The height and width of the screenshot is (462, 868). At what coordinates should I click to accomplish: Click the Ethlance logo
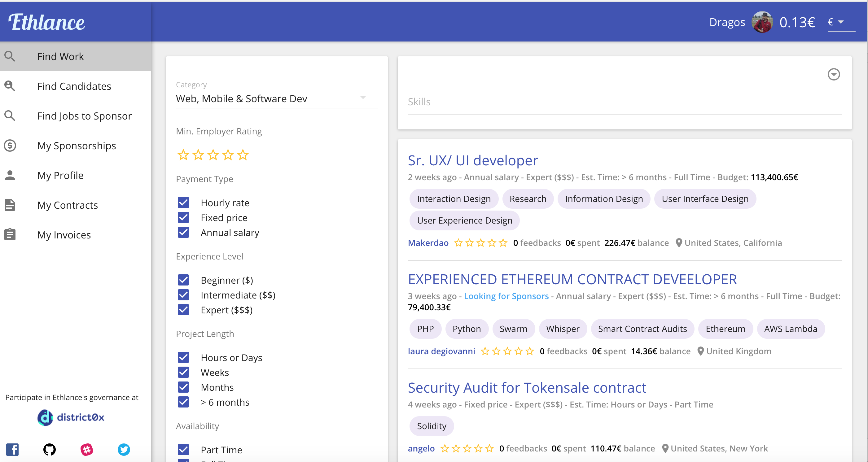(x=46, y=22)
